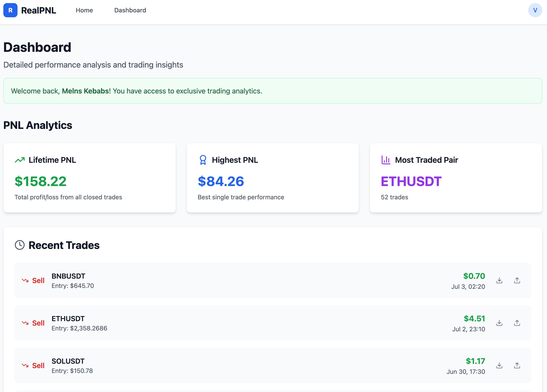Click the Lifetime PNL card title

point(52,160)
